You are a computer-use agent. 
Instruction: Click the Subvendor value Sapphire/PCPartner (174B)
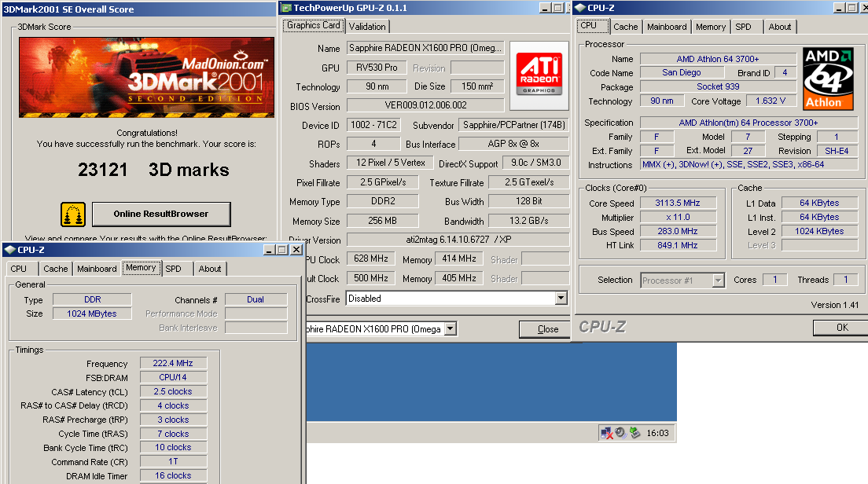coord(513,125)
